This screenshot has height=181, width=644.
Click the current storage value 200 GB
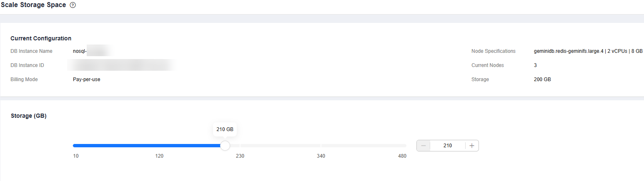click(542, 79)
